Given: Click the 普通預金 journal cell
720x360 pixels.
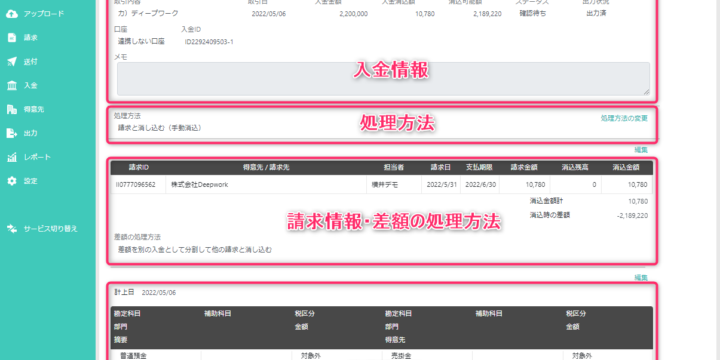Looking at the screenshot, I should coord(133,356).
